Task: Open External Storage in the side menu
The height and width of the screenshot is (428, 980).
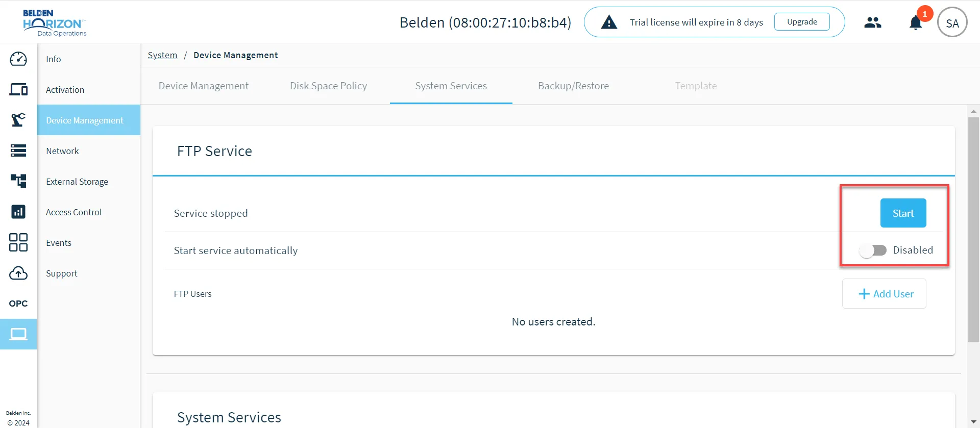Action: tap(88, 182)
